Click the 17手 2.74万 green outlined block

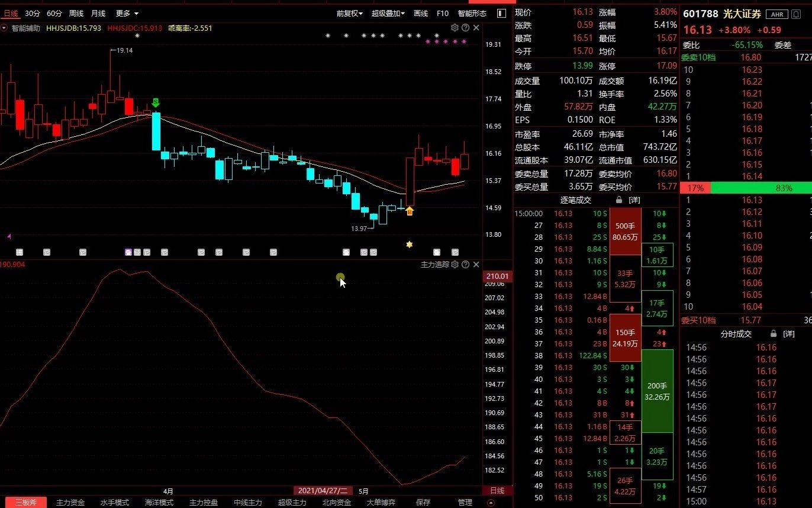tap(658, 308)
